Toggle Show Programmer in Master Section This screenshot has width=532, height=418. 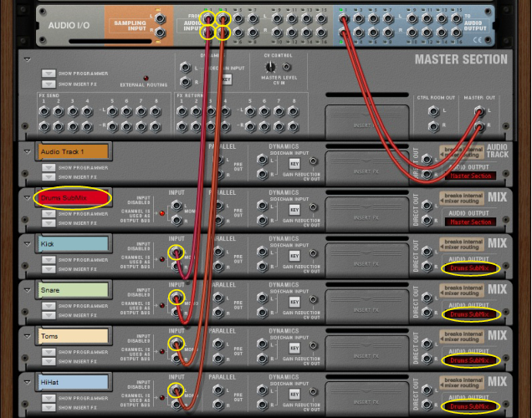(x=48, y=73)
